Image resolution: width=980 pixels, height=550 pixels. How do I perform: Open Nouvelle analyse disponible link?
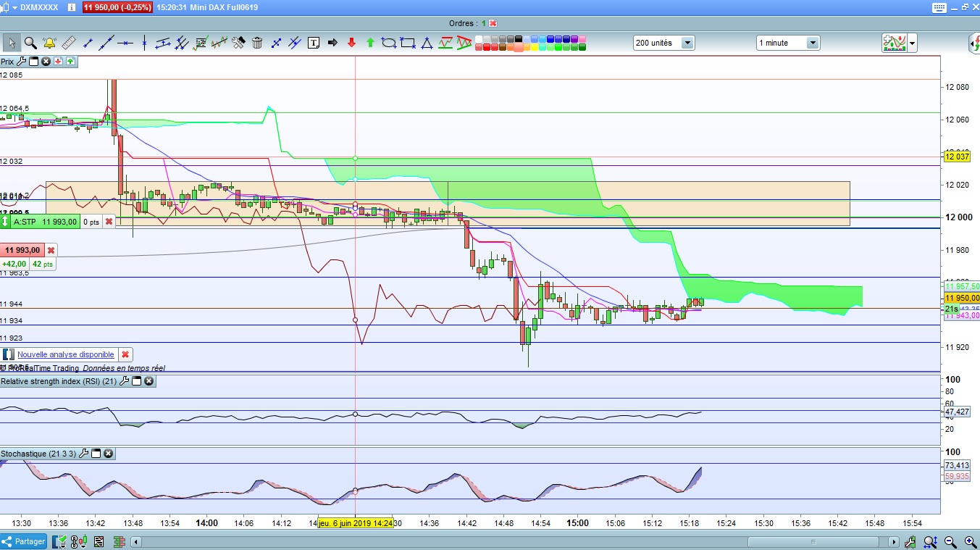pyautogui.click(x=66, y=354)
